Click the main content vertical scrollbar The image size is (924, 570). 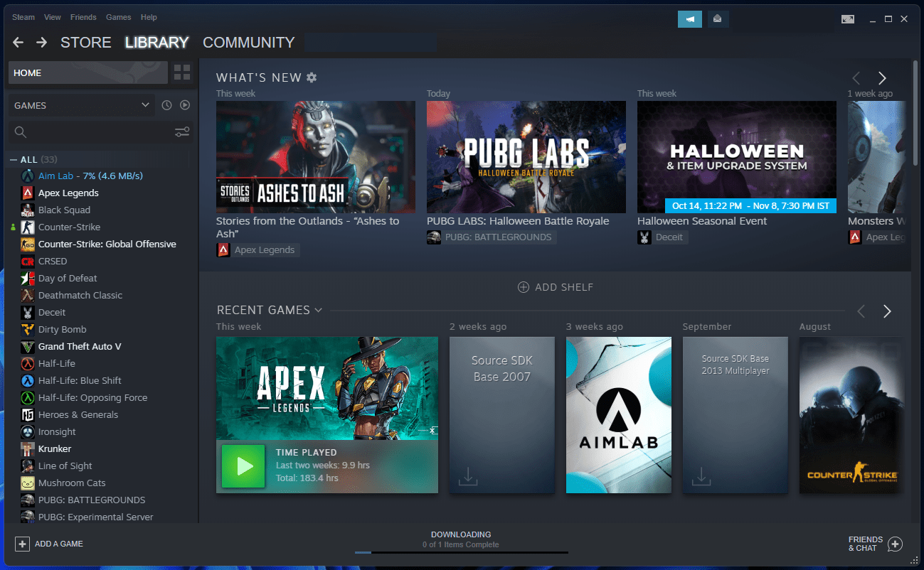click(x=915, y=114)
